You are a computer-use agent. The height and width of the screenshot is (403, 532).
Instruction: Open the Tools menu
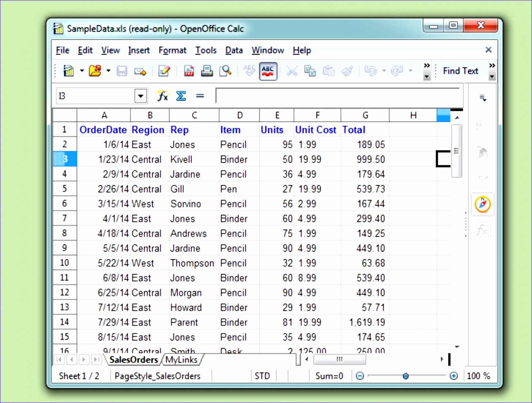click(x=206, y=50)
